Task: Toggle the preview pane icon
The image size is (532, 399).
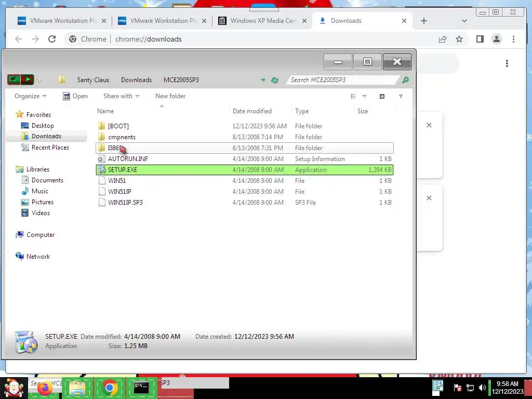Action: 382,96
